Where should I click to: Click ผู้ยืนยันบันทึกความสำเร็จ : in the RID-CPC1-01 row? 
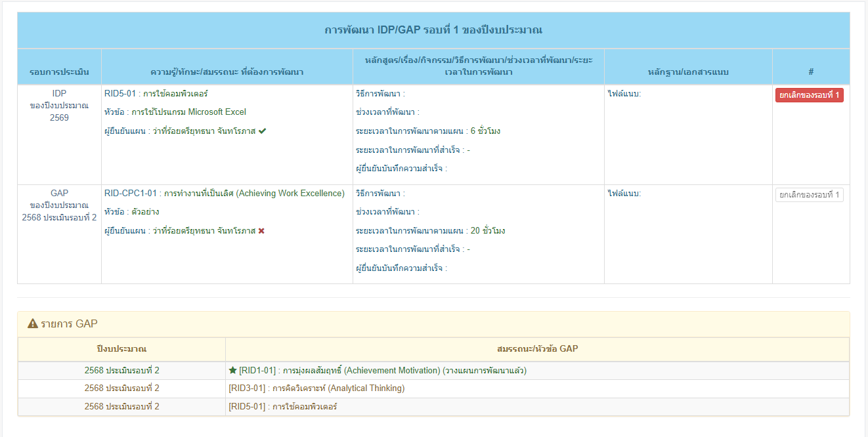pyautogui.click(x=402, y=268)
